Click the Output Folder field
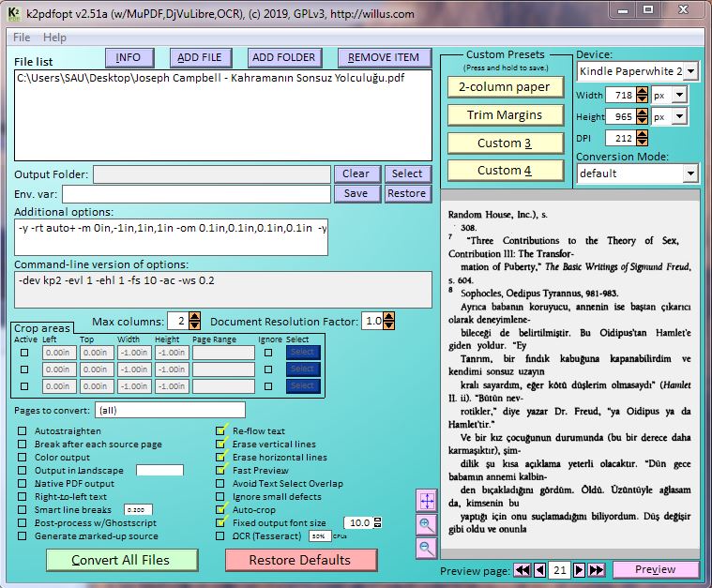The image size is (712, 588). [x=212, y=174]
